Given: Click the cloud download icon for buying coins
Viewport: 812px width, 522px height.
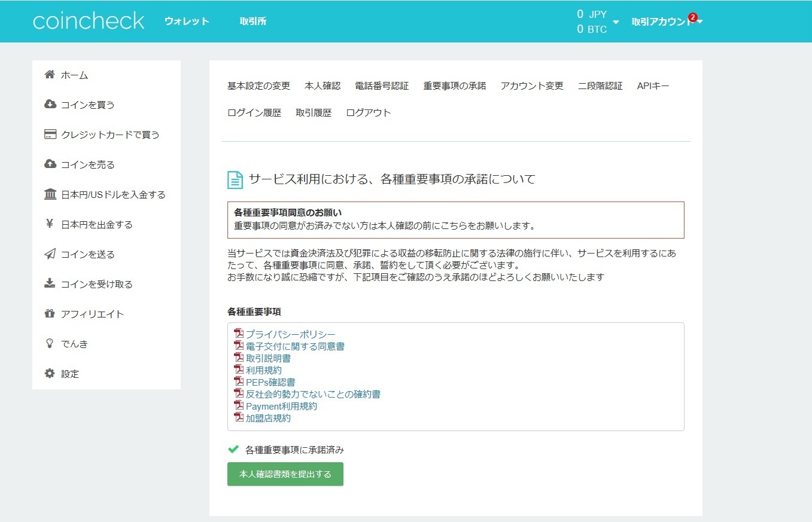Looking at the screenshot, I should coord(50,104).
